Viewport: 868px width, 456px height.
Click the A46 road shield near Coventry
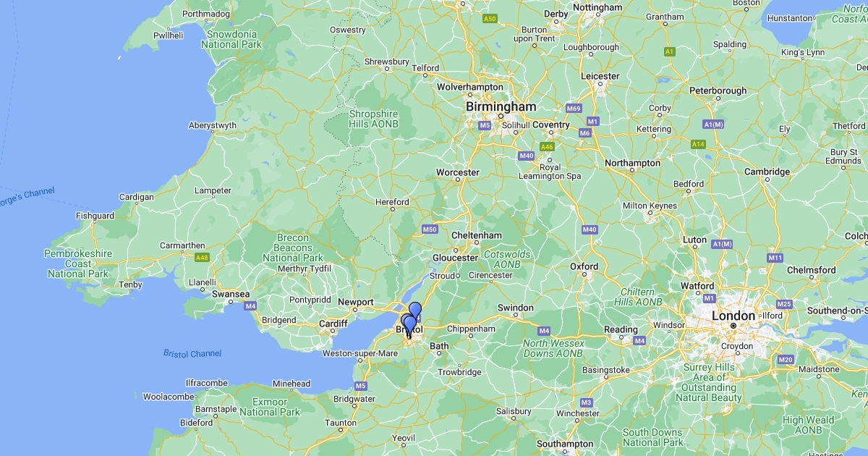(547, 147)
